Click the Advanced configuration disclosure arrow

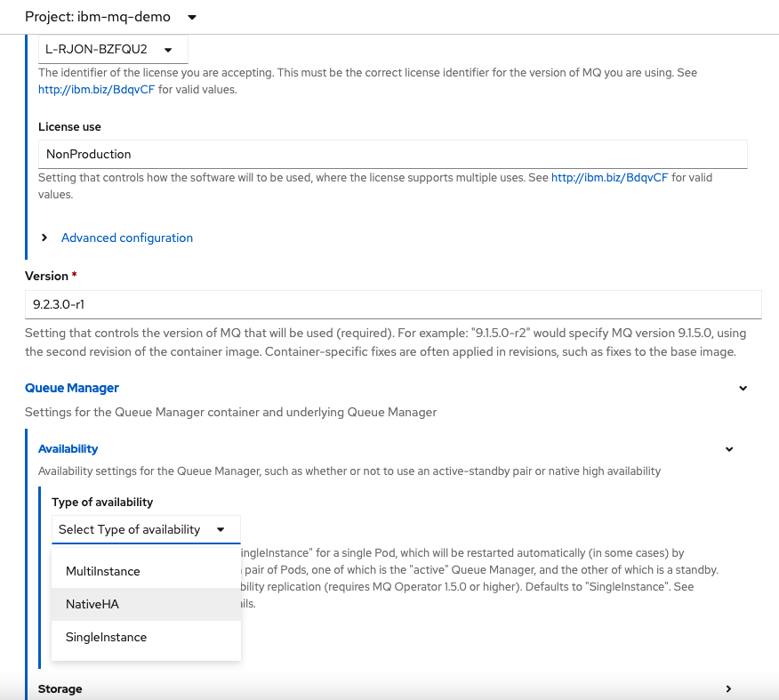[x=44, y=237]
